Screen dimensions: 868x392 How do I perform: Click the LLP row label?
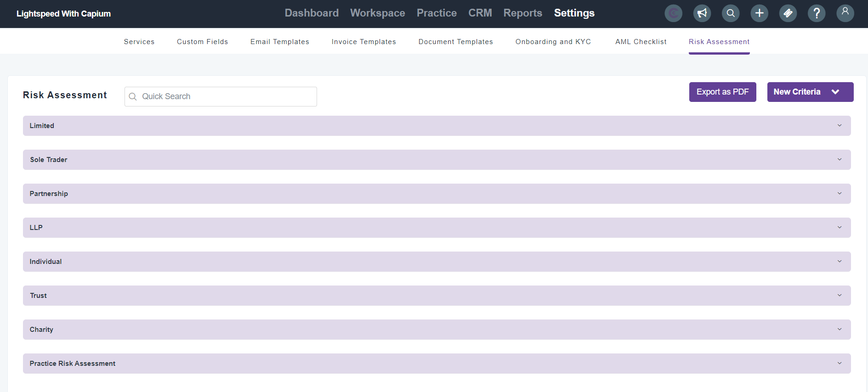(36, 228)
